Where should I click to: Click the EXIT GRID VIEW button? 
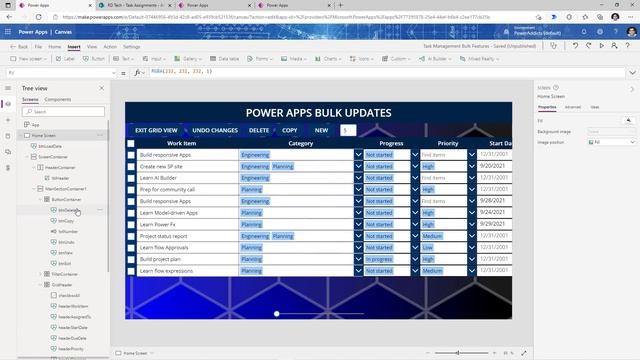pos(156,130)
